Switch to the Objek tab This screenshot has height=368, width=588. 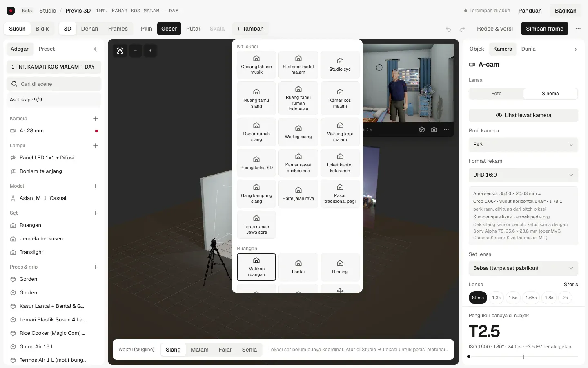tap(477, 49)
